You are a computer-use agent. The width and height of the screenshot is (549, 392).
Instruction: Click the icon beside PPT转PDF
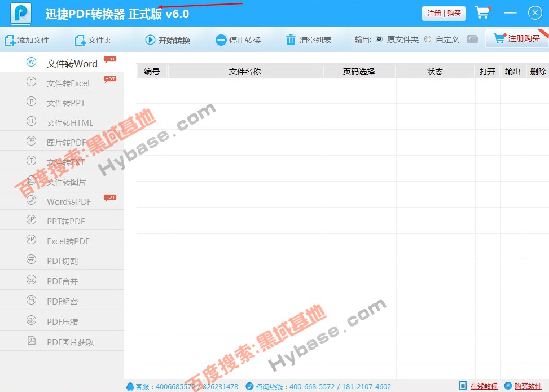(31, 219)
